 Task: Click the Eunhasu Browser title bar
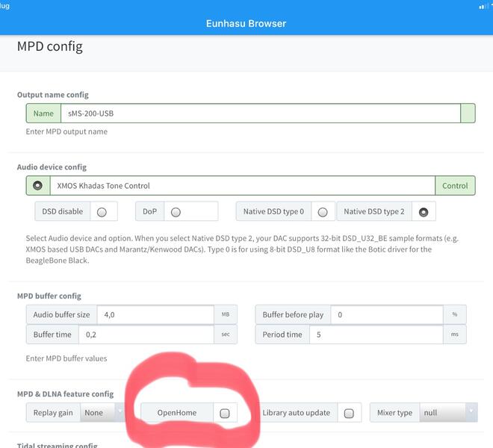246,23
